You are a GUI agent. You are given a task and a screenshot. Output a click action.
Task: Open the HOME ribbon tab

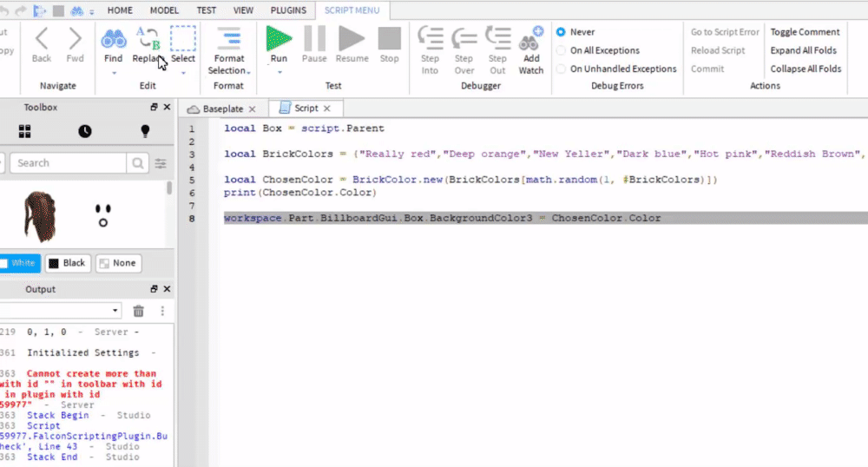pyautogui.click(x=120, y=10)
